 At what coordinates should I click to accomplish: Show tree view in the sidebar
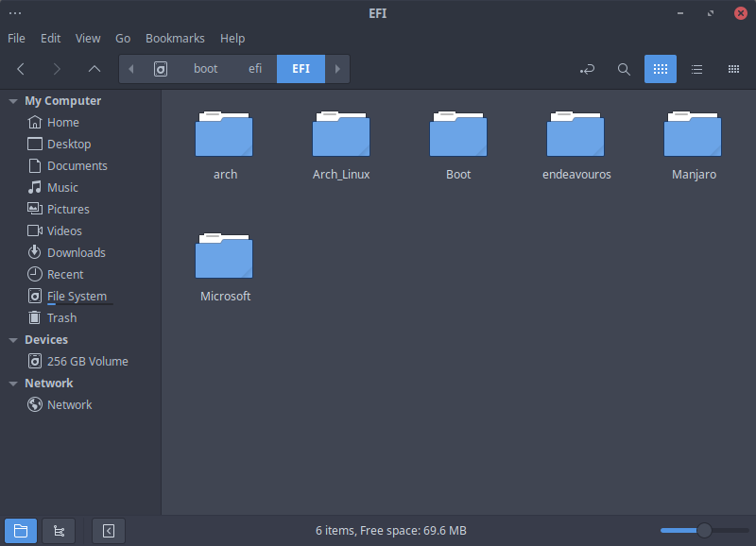pyautogui.click(x=59, y=531)
